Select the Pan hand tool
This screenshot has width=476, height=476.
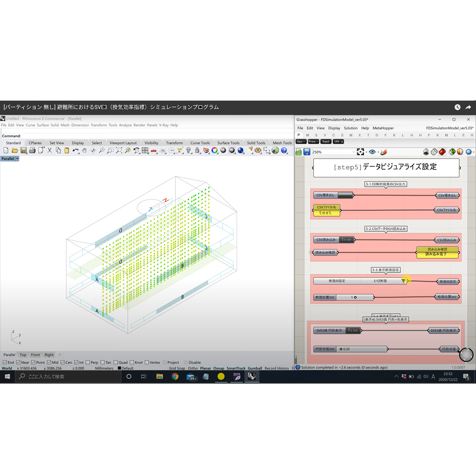(84, 150)
